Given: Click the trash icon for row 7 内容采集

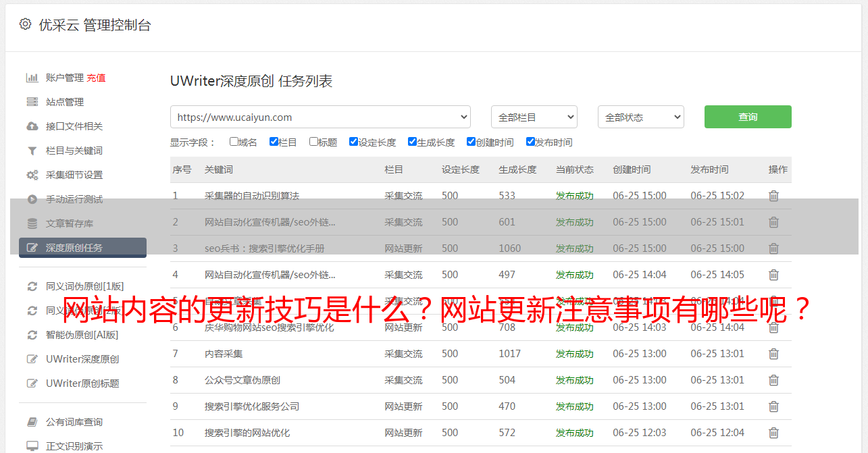Looking at the screenshot, I should tap(773, 354).
